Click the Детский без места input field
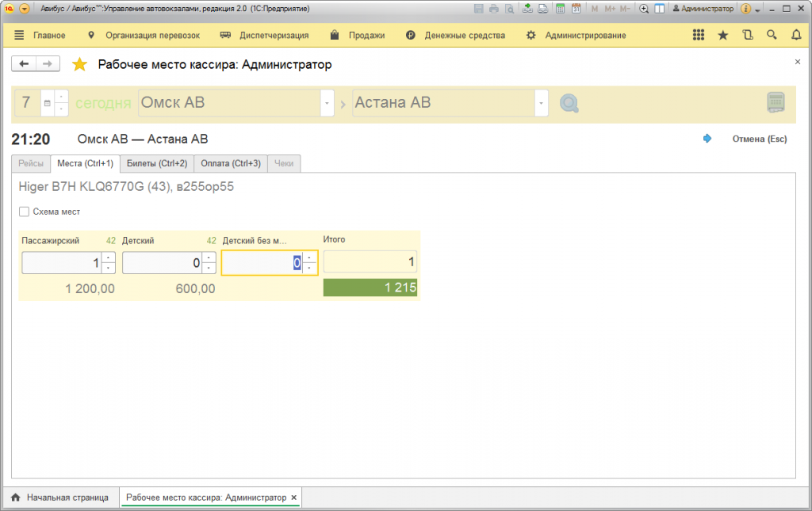 [x=262, y=263]
